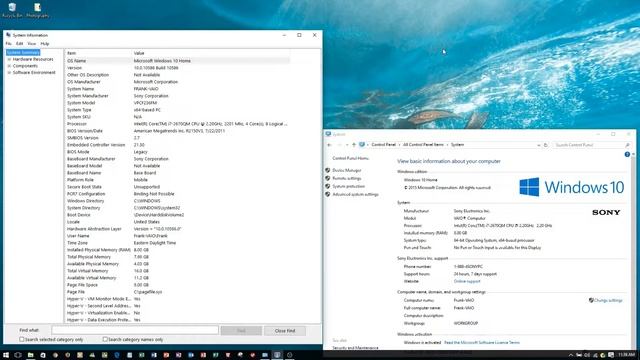The image size is (640, 360).
Task: Go forward in the System window
Action: 339,145
